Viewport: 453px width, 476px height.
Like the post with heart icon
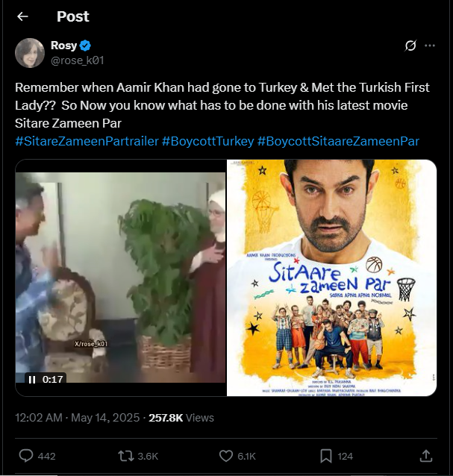click(227, 455)
